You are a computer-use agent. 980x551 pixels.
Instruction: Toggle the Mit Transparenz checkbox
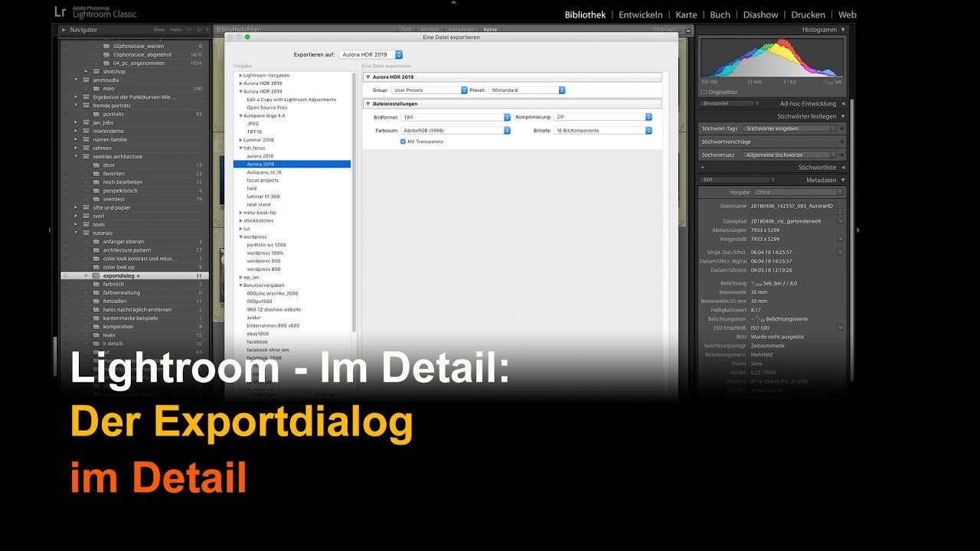point(403,142)
